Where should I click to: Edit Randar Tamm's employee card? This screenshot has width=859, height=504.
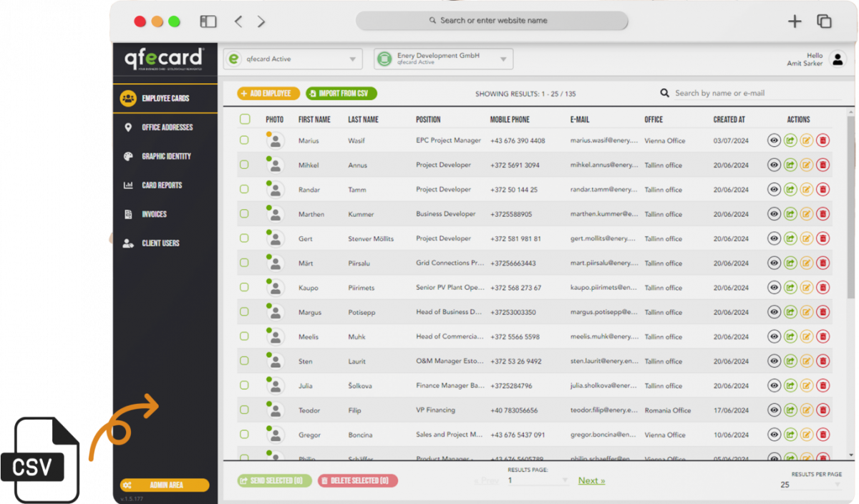(x=807, y=190)
